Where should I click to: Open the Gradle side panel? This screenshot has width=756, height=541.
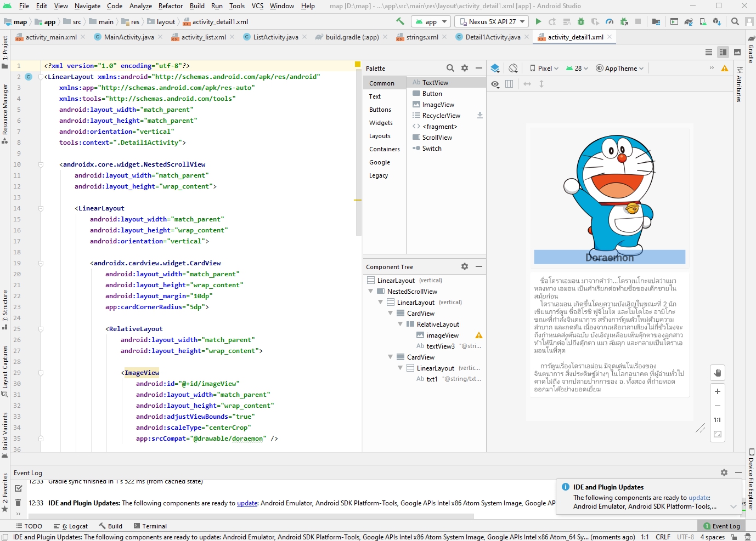click(751, 49)
